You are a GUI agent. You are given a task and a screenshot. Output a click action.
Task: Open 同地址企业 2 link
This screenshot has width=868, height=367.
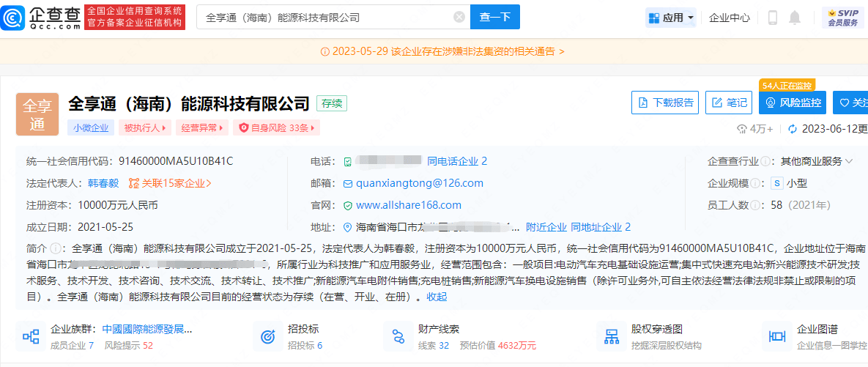coord(601,227)
